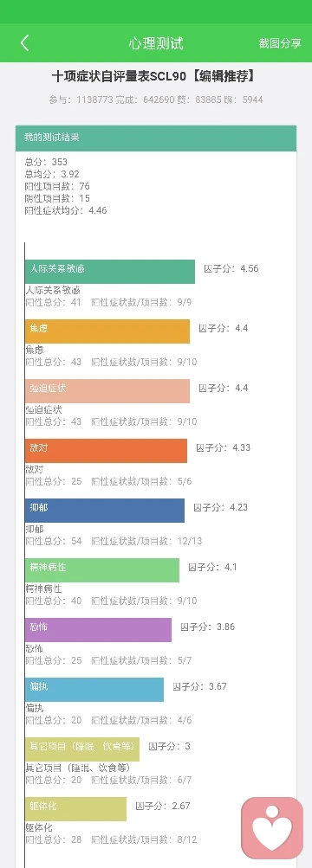Select the 心理测试 header title
Image resolution: width=312 pixels, height=868 pixels.
pyautogui.click(x=156, y=43)
